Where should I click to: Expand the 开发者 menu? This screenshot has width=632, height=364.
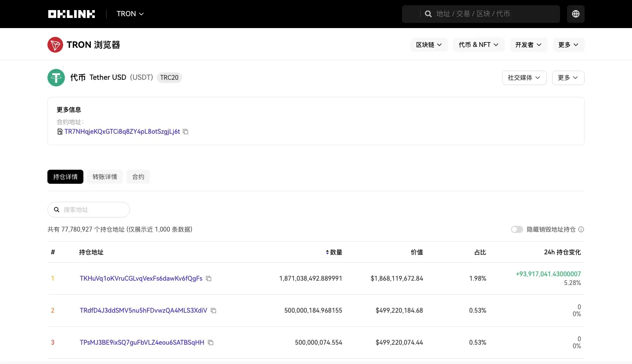pos(528,45)
